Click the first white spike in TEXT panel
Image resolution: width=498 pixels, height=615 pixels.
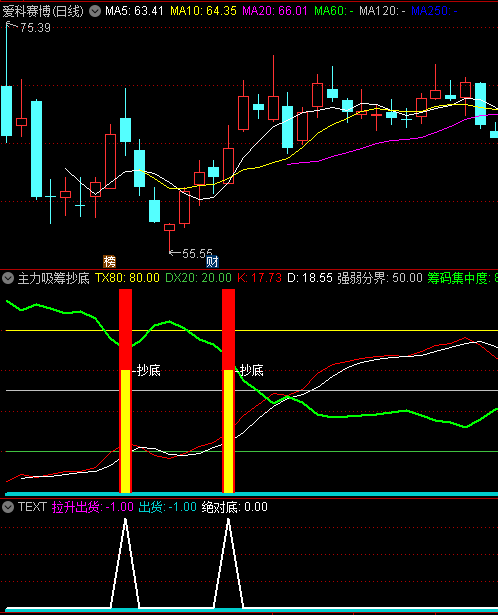pyautogui.click(x=125, y=564)
